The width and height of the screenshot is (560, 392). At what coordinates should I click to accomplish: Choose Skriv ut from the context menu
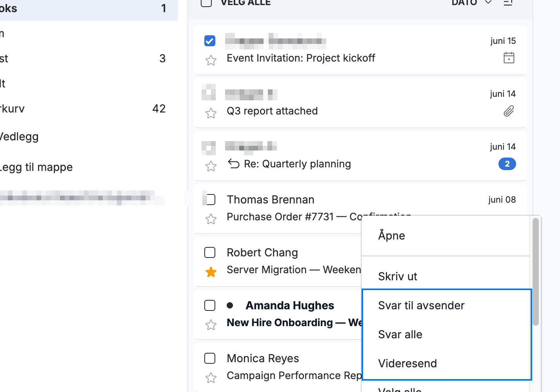[445, 276]
